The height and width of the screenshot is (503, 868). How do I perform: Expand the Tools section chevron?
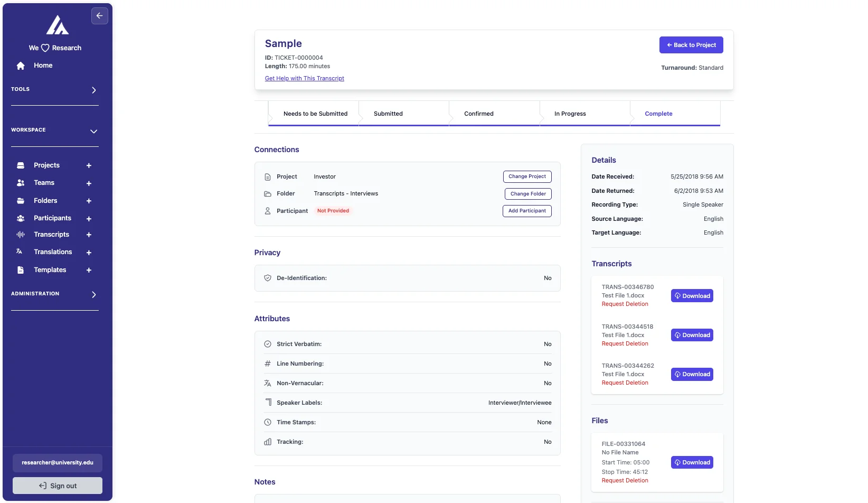(94, 90)
